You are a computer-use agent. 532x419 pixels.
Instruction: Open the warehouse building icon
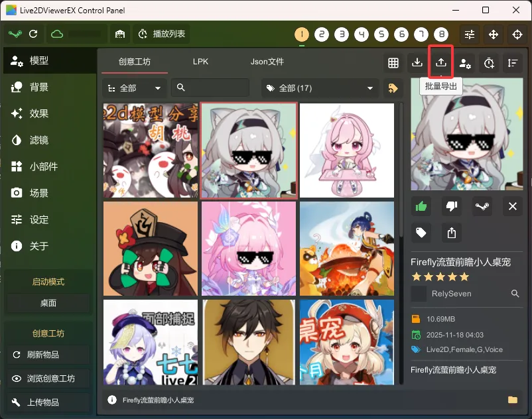coord(120,34)
